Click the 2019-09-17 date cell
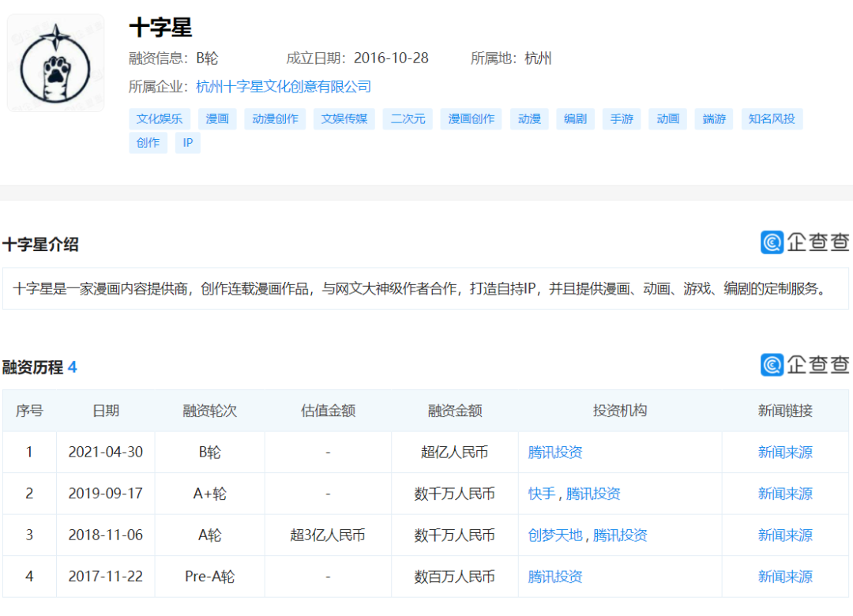 pyautogui.click(x=106, y=494)
